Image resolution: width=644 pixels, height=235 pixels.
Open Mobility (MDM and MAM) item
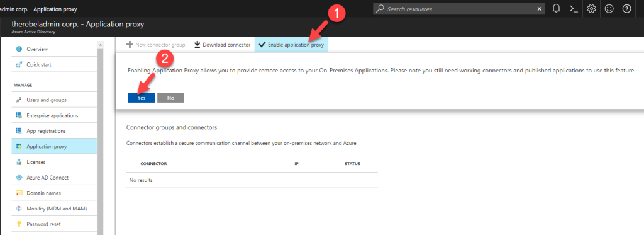(x=54, y=209)
